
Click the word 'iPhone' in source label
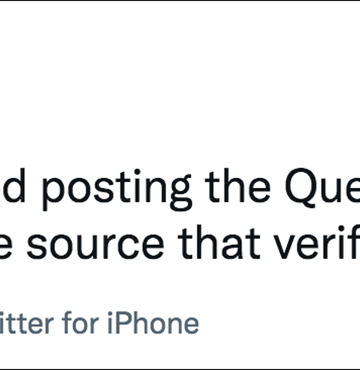coord(153,323)
